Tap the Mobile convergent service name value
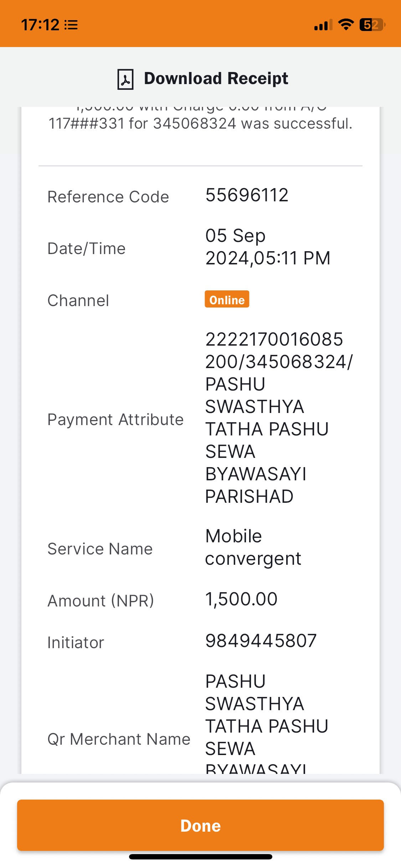Screen dimensions: 401x868 [x=253, y=547]
